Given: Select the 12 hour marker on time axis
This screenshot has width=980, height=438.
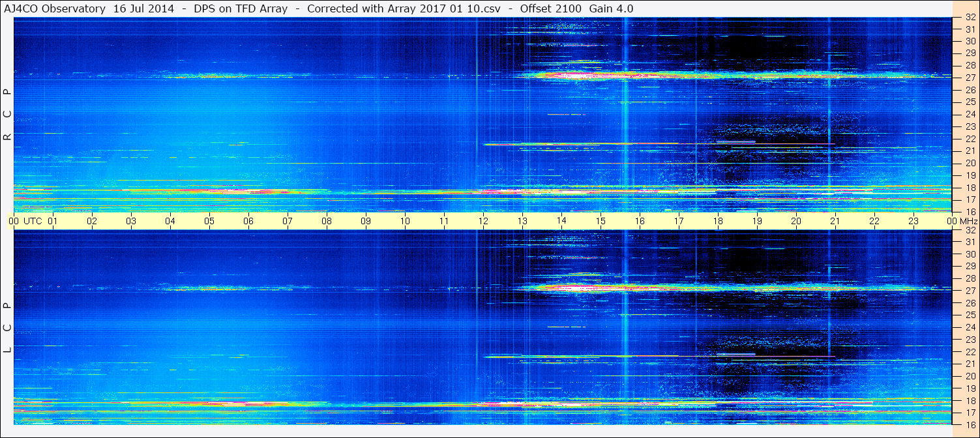Looking at the screenshot, I should [x=483, y=221].
